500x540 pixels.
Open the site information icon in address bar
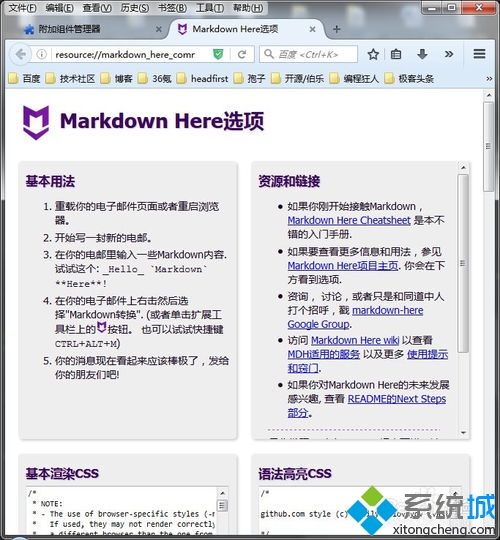click(x=42, y=54)
